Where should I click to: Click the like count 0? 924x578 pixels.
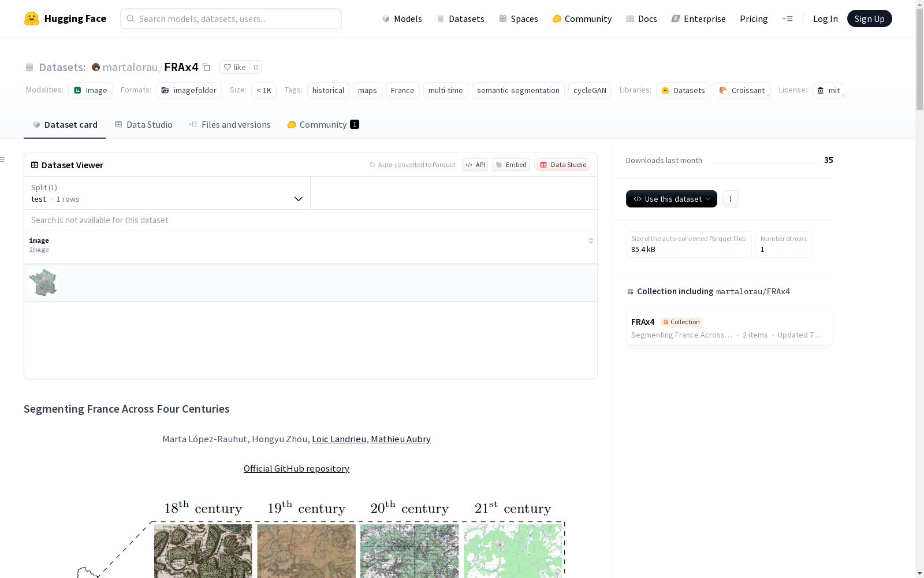click(256, 67)
